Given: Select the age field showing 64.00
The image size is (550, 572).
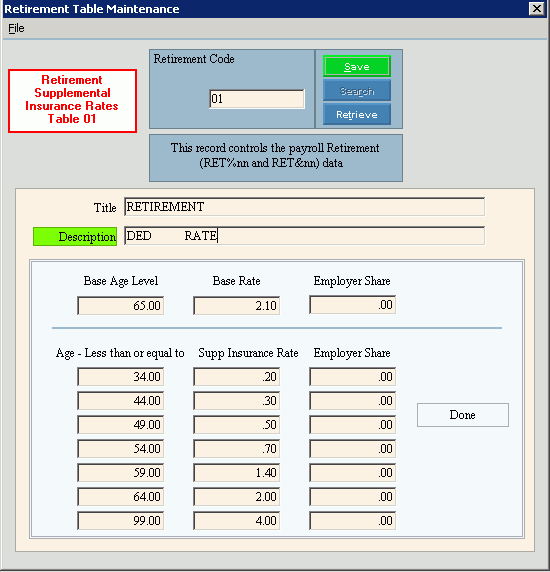Looking at the screenshot, I should click(x=120, y=496).
